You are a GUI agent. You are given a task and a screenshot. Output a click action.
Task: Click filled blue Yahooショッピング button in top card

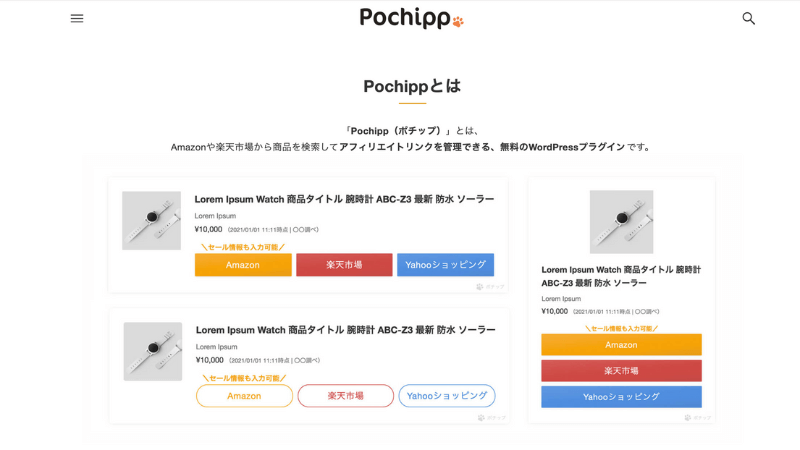click(445, 265)
